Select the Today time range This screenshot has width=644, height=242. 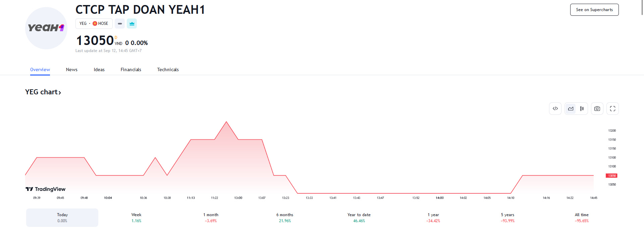click(62, 217)
